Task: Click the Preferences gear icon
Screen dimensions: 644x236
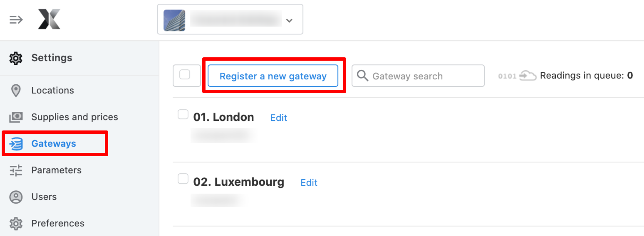Action: (x=16, y=224)
